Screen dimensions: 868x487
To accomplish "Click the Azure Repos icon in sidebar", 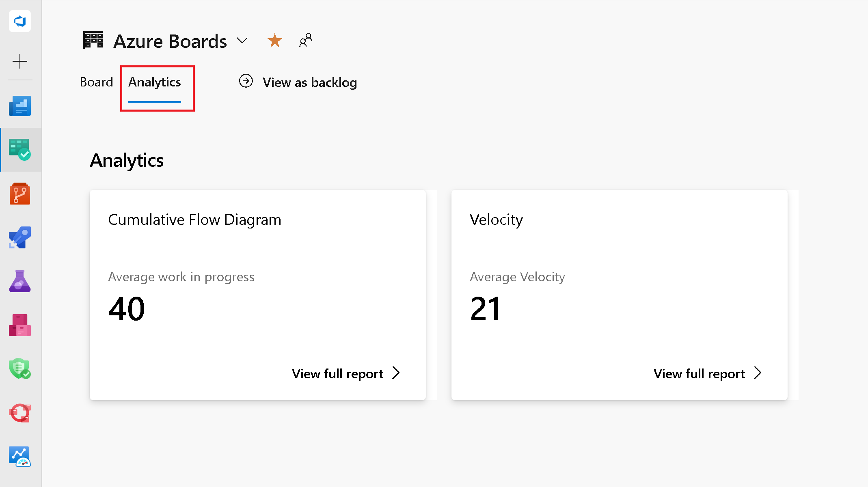I will (19, 194).
